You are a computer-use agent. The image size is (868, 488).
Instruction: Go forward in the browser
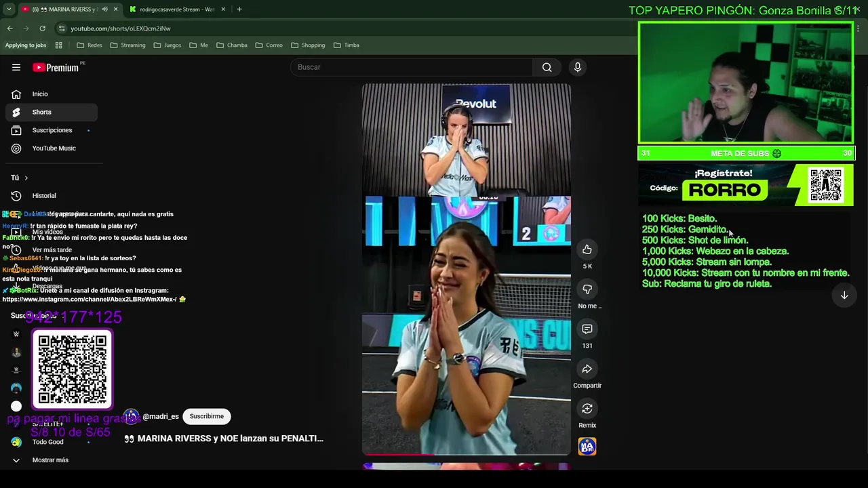[26, 28]
